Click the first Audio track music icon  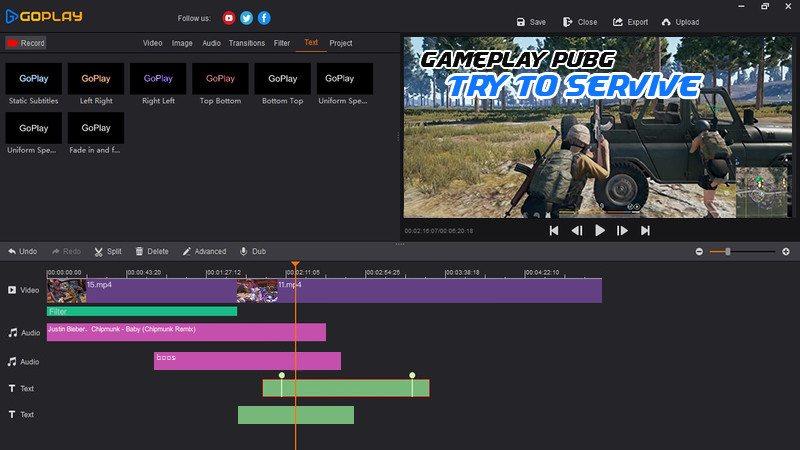(12, 333)
